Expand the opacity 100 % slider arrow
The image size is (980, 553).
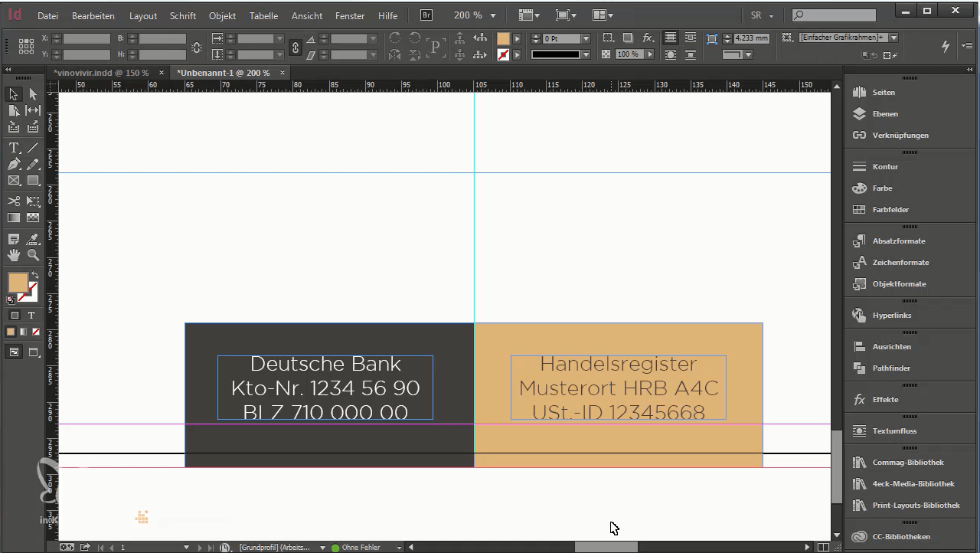coord(650,54)
